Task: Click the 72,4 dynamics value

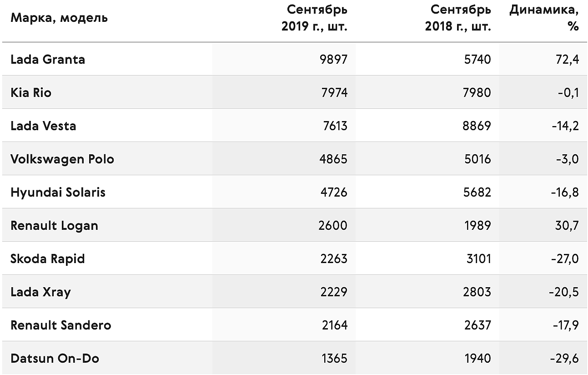Action: coord(567,60)
